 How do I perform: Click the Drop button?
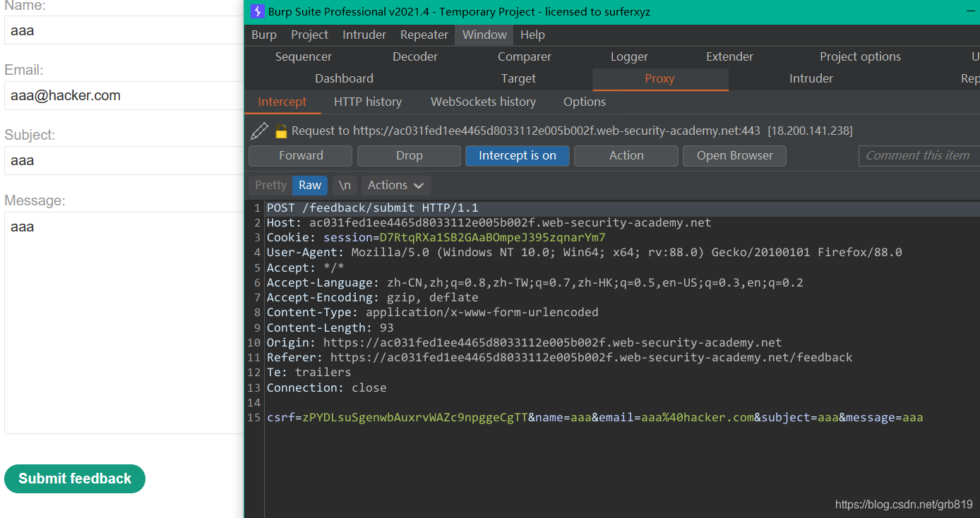tap(409, 155)
